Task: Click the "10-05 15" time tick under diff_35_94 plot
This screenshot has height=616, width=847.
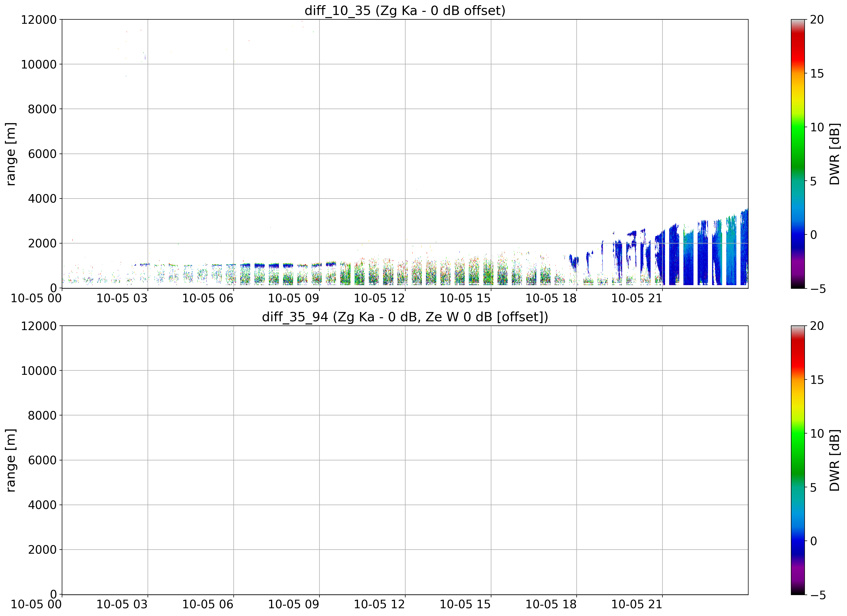Action: [x=465, y=604]
